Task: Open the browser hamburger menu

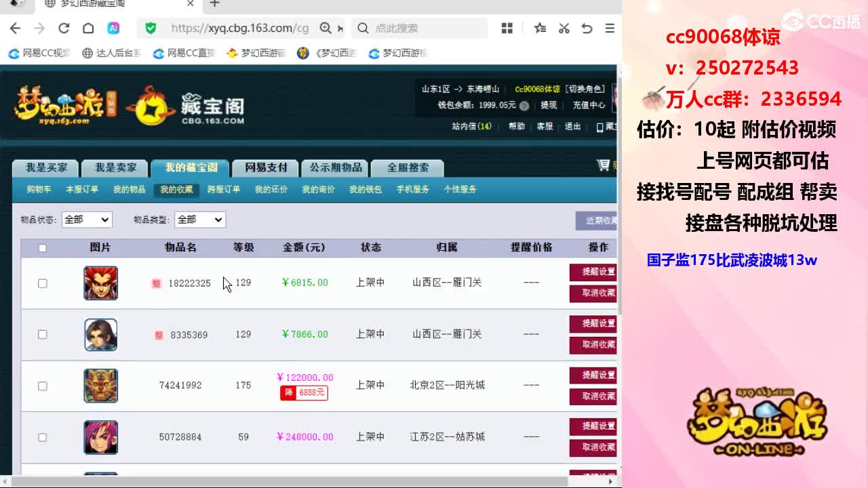Action: [x=610, y=28]
